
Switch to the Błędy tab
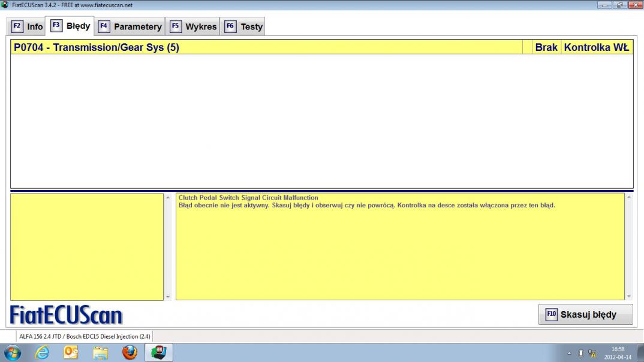click(x=70, y=26)
